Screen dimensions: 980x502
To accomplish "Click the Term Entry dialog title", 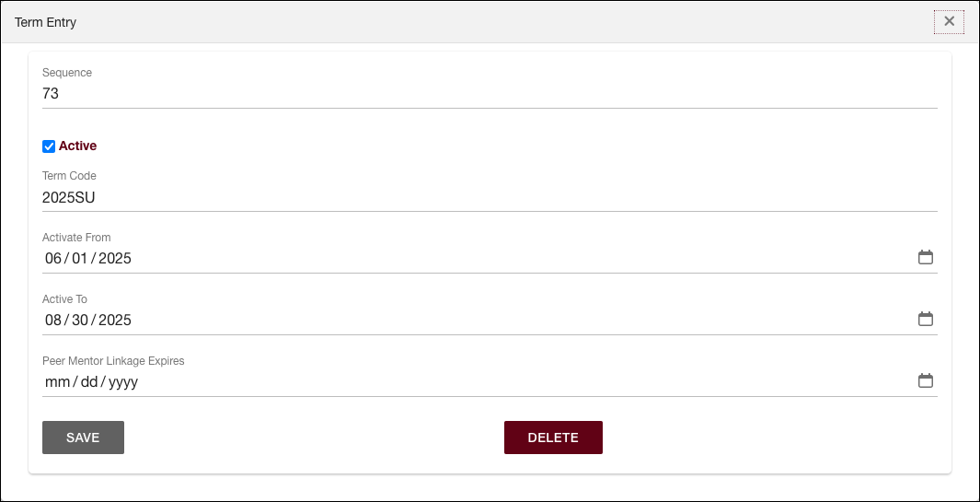I will point(45,22).
